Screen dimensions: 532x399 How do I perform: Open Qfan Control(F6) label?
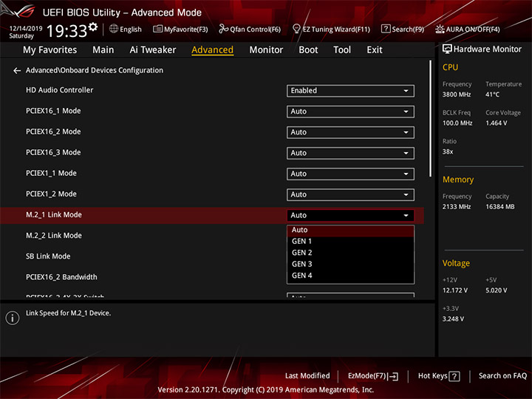pyautogui.click(x=255, y=30)
